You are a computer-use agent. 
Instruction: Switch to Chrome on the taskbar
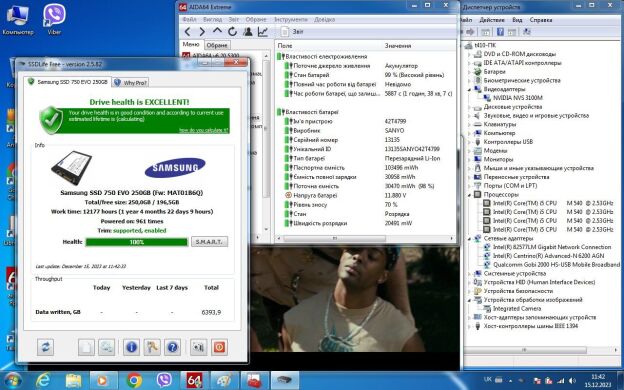coord(134,380)
